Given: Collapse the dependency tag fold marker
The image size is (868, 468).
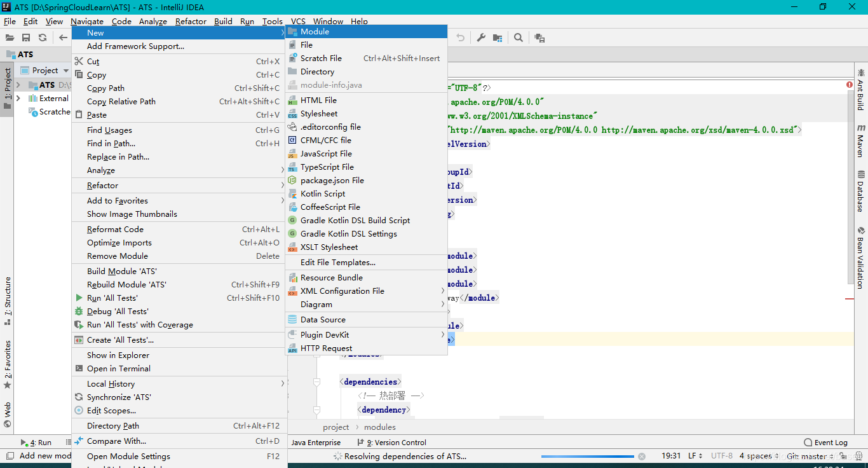Looking at the screenshot, I should pyautogui.click(x=316, y=410).
